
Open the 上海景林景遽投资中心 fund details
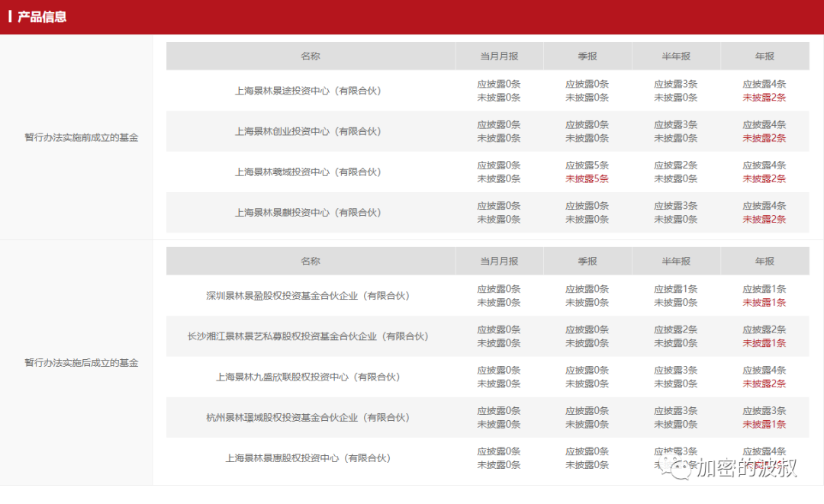(x=311, y=89)
